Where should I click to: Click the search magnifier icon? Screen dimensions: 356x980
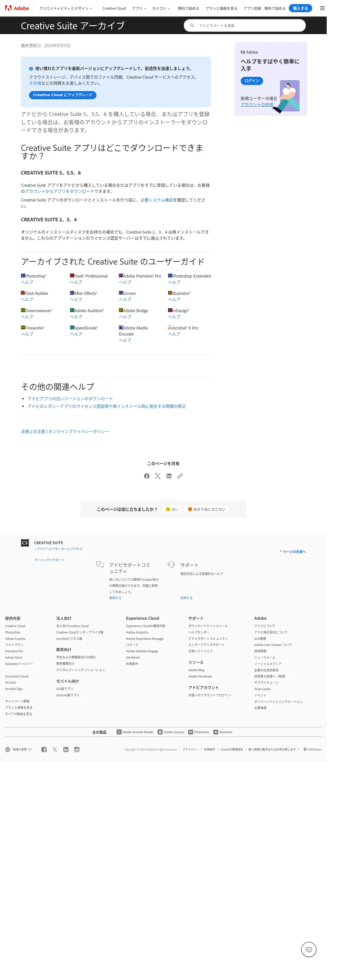[192, 25]
